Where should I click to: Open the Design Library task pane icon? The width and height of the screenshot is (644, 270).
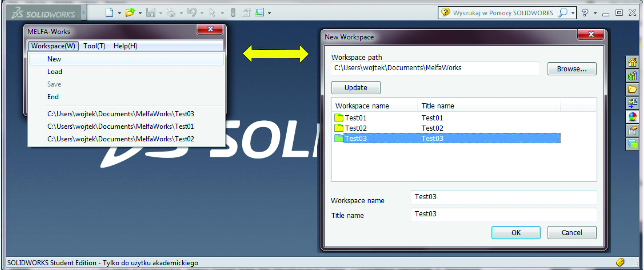tap(632, 76)
